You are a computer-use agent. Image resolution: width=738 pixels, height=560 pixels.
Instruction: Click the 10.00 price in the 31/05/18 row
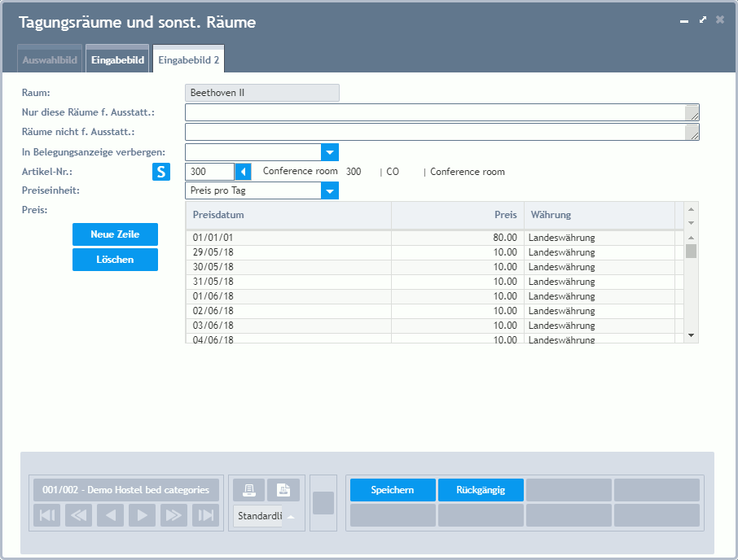tap(458, 282)
